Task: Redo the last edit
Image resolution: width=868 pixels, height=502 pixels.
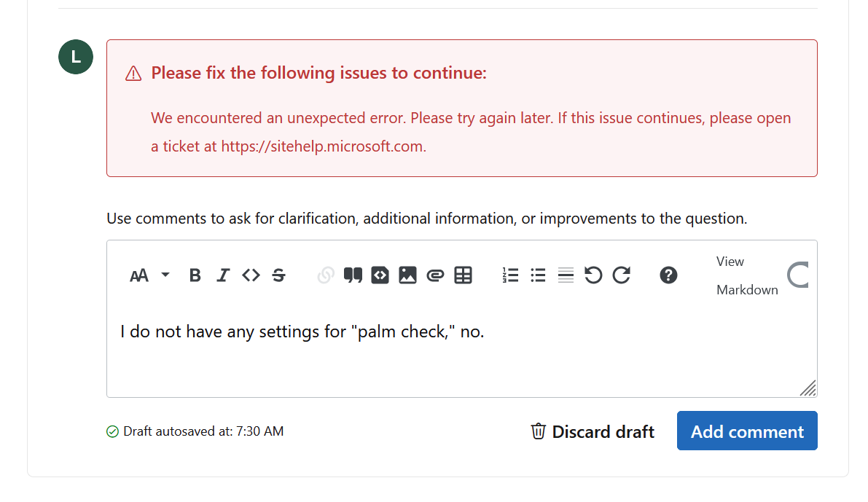Action: tap(621, 275)
